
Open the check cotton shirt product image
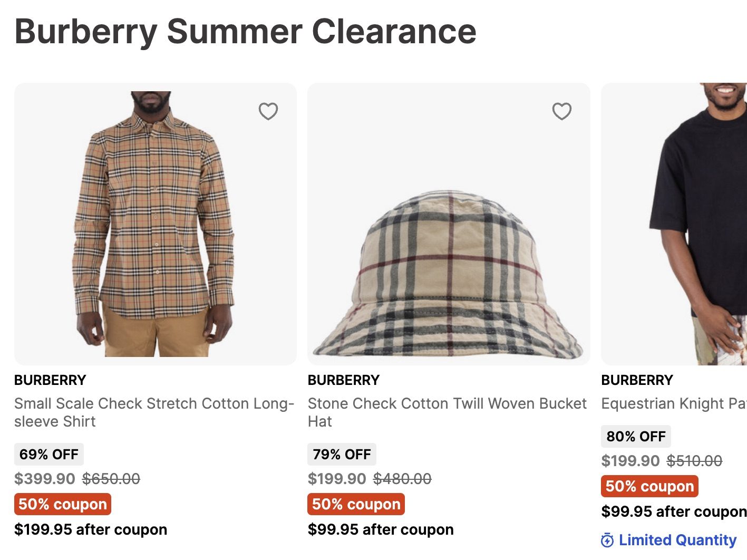(155, 224)
